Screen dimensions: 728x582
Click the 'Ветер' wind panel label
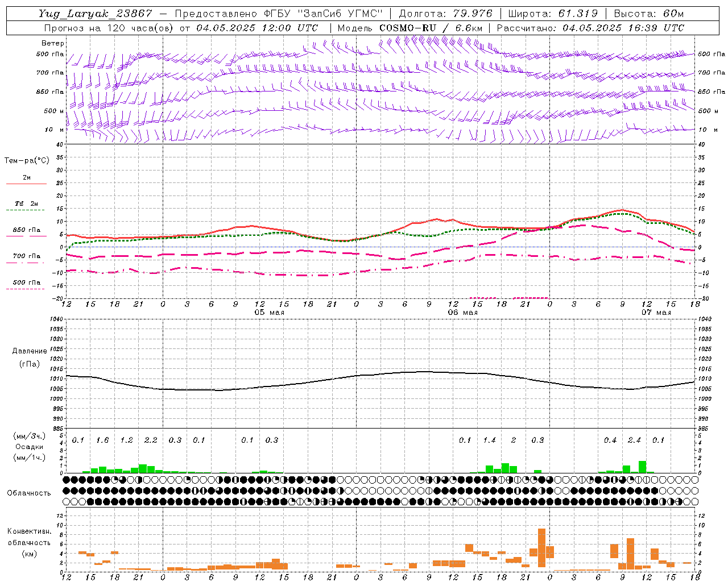click(53, 43)
